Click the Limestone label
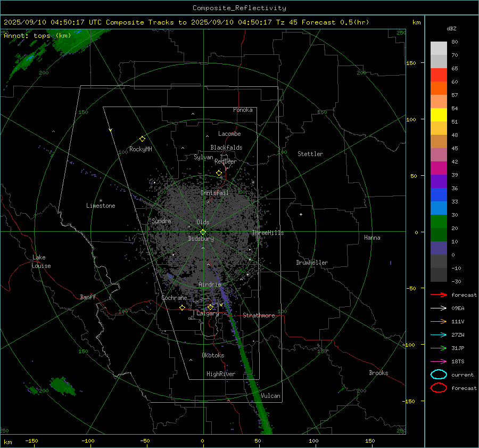This screenshot has width=479, height=448. pyautogui.click(x=101, y=206)
